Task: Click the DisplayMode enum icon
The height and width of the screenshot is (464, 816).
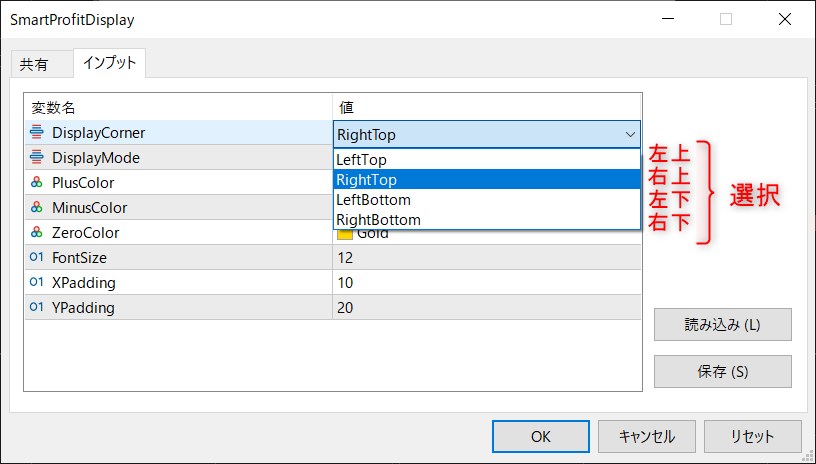Action: pos(37,158)
